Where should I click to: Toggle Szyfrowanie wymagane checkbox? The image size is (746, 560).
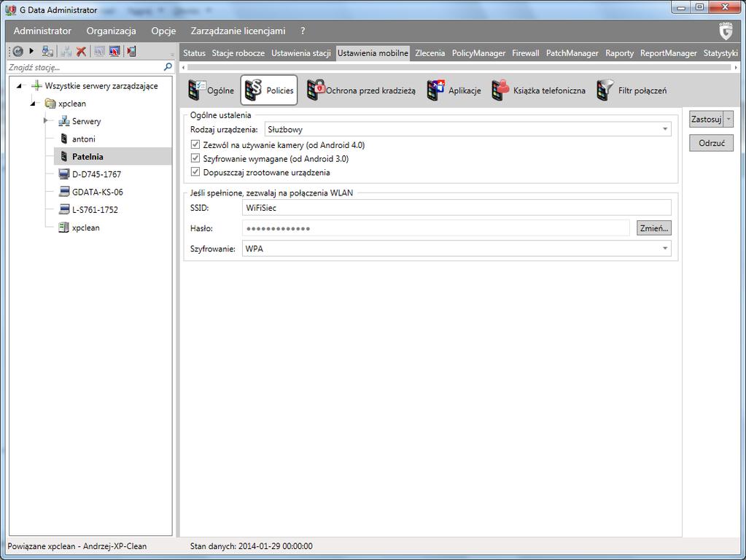tap(195, 158)
